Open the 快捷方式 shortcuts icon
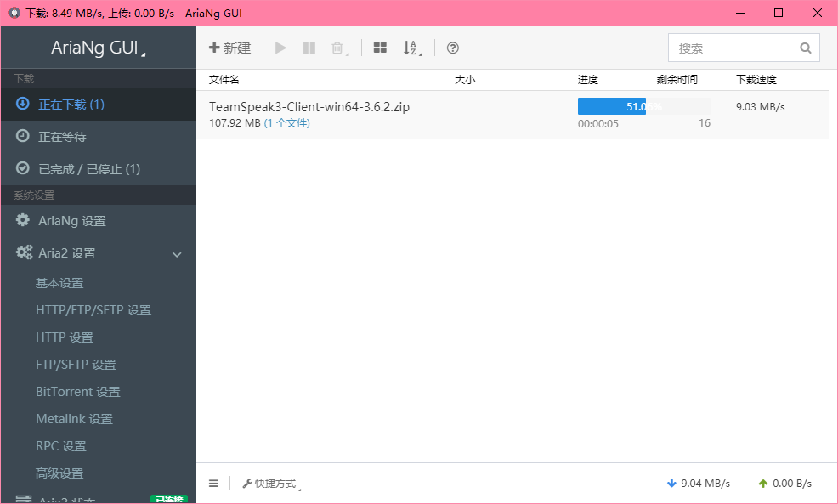838x504 pixels. click(x=272, y=483)
